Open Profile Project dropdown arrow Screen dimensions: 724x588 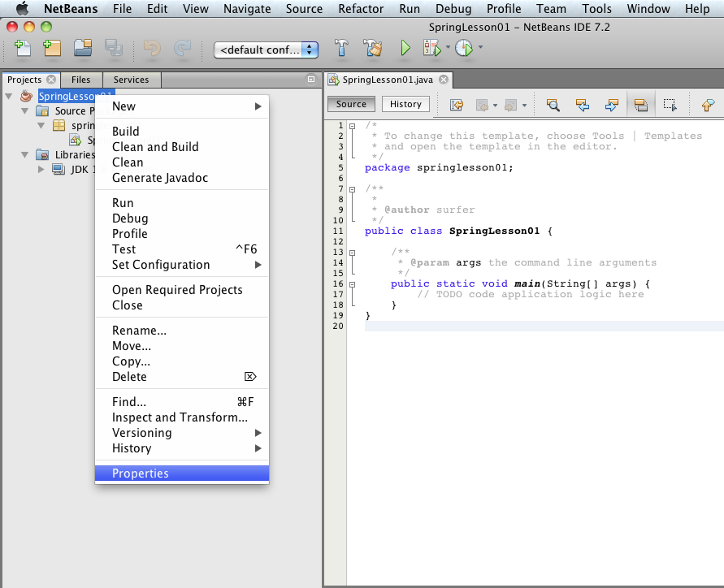[x=480, y=47]
